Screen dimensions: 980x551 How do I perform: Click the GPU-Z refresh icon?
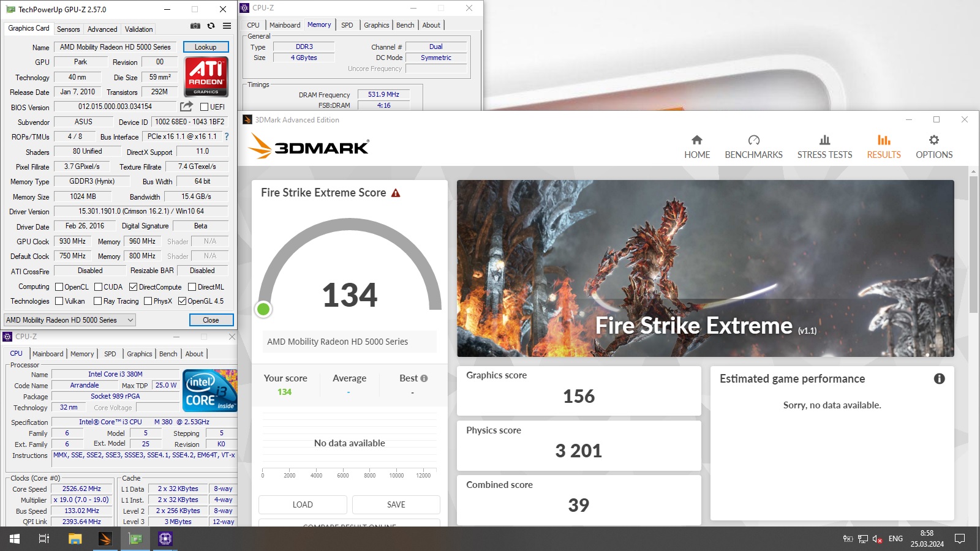[211, 26]
